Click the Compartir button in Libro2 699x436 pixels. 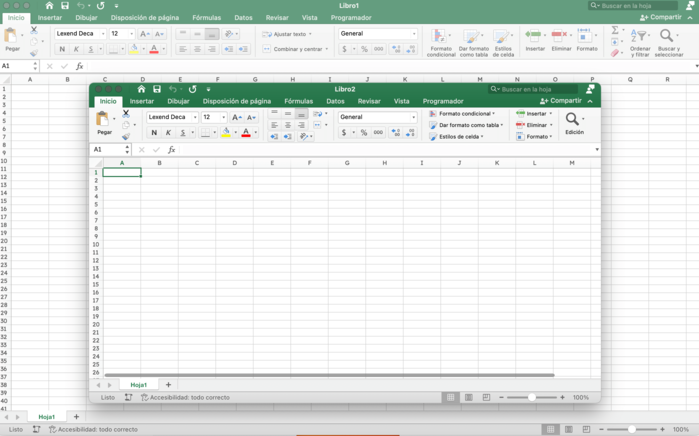click(561, 101)
